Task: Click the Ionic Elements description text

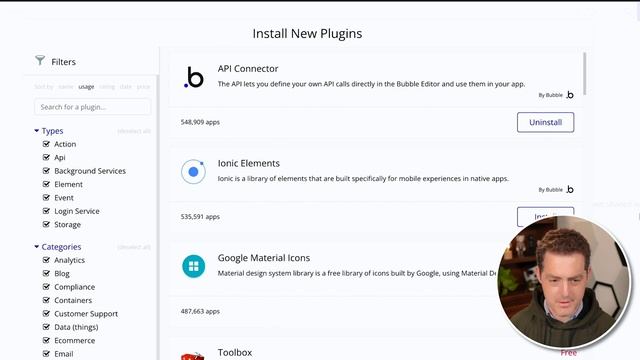Action: 363,178
